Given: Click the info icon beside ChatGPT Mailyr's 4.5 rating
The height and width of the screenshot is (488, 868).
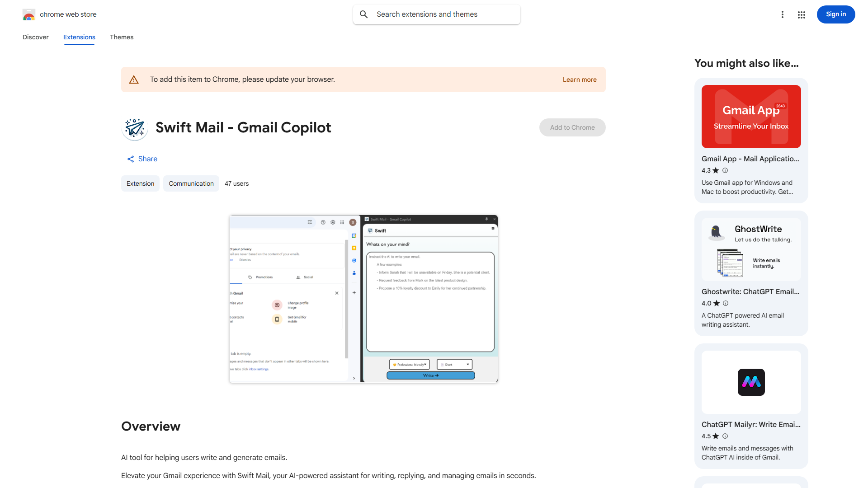Looking at the screenshot, I should [725, 436].
